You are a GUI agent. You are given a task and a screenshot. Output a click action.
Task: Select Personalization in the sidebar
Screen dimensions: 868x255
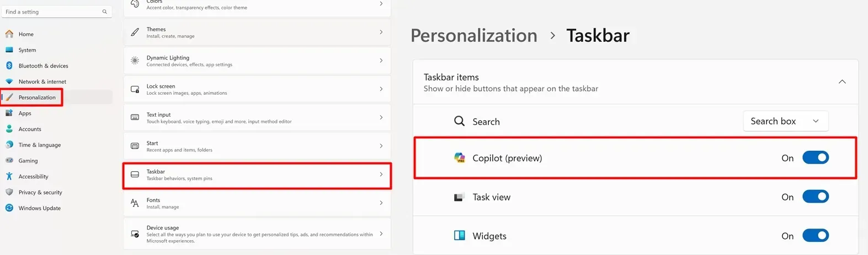[x=36, y=97]
